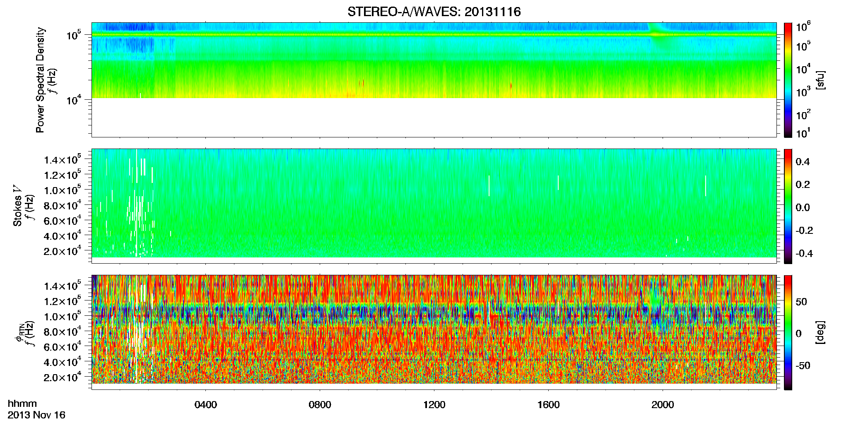This screenshot has height=447, width=868.
Task: Click 8.0×10^4 tick in Stokes V panel
Action: coord(63,205)
